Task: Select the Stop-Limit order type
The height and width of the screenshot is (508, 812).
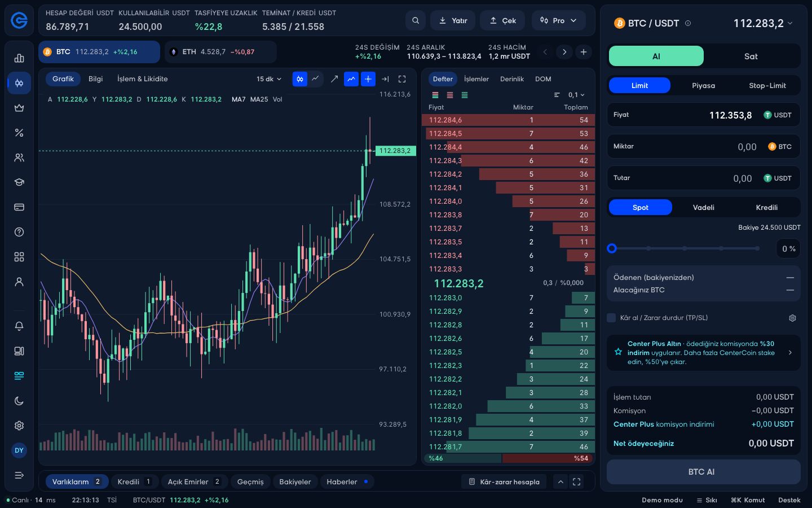Action: (x=767, y=86)
